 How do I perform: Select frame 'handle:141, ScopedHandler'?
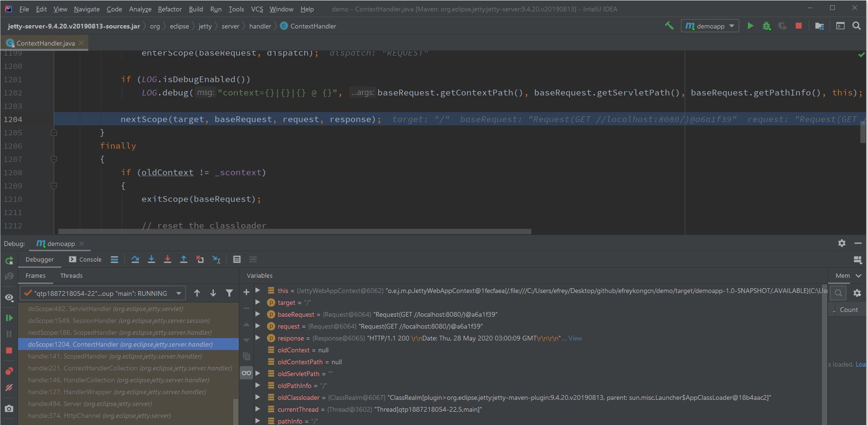pos(128,356)
